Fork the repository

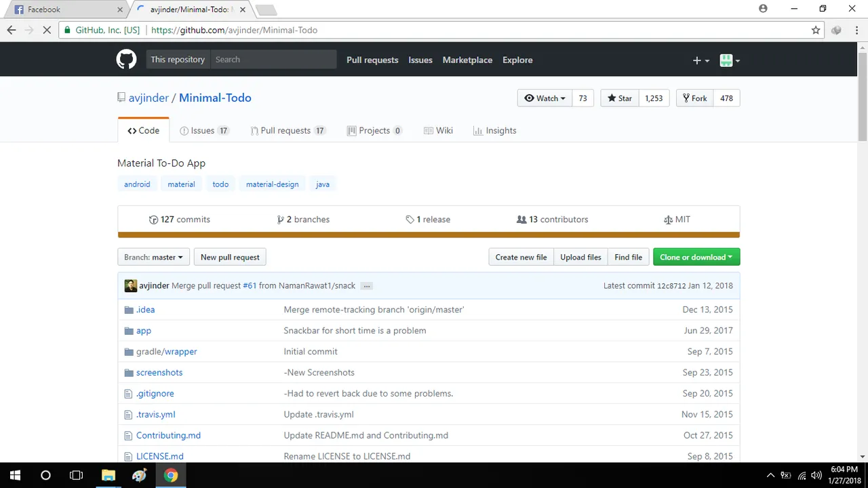[x=694, y=98]
